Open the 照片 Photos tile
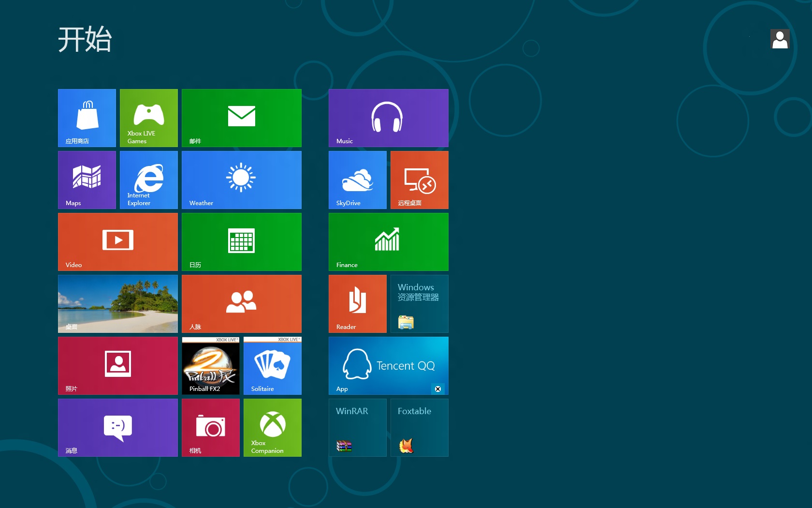The image size is (812, 508). (x=118, y=366)
